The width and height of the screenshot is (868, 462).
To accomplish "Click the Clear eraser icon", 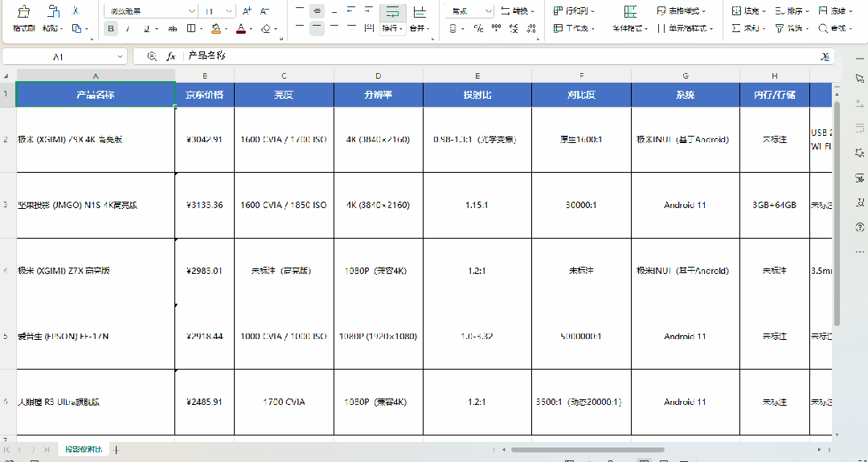I will [266, 29].
